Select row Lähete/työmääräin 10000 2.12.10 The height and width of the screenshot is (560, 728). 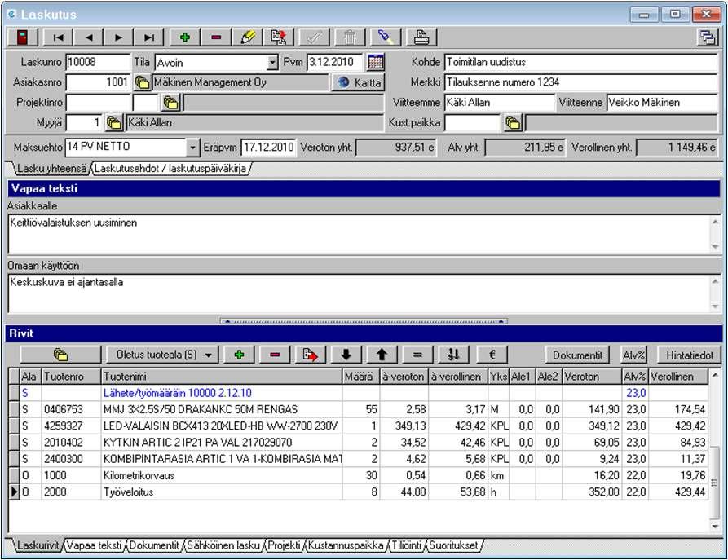(359, 393)
